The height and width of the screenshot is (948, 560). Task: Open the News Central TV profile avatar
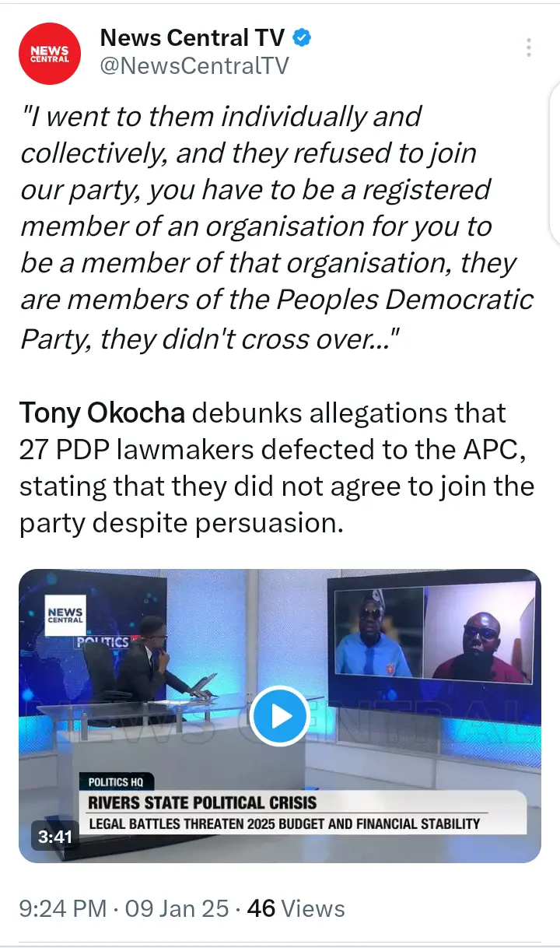[50, 53]
